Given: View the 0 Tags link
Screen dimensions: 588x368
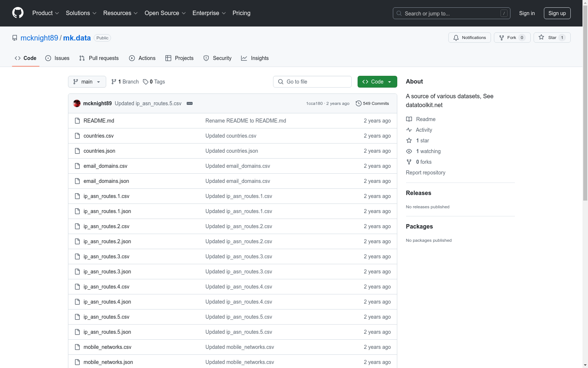Looking at the screenshot, I should click(x=154, y=82).
